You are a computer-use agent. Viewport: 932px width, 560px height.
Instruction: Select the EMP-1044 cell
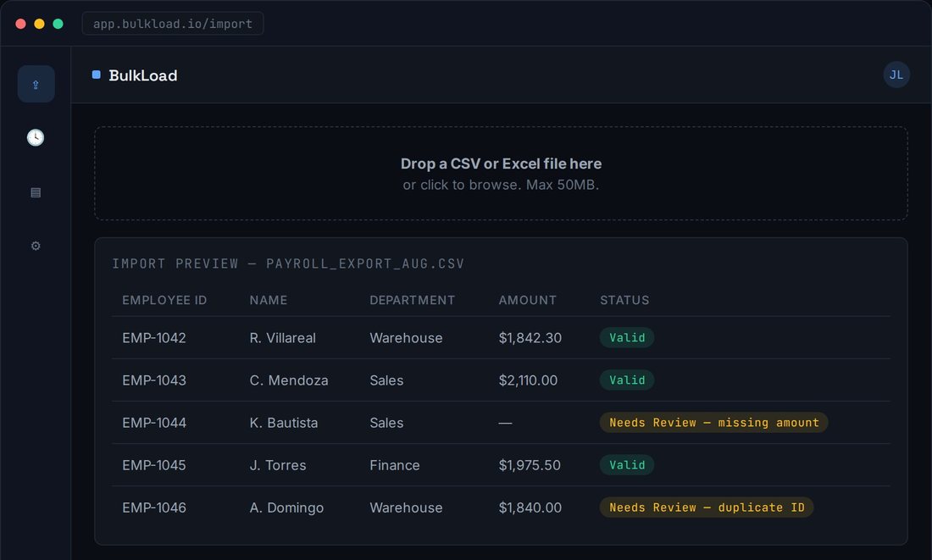[154, 423]
